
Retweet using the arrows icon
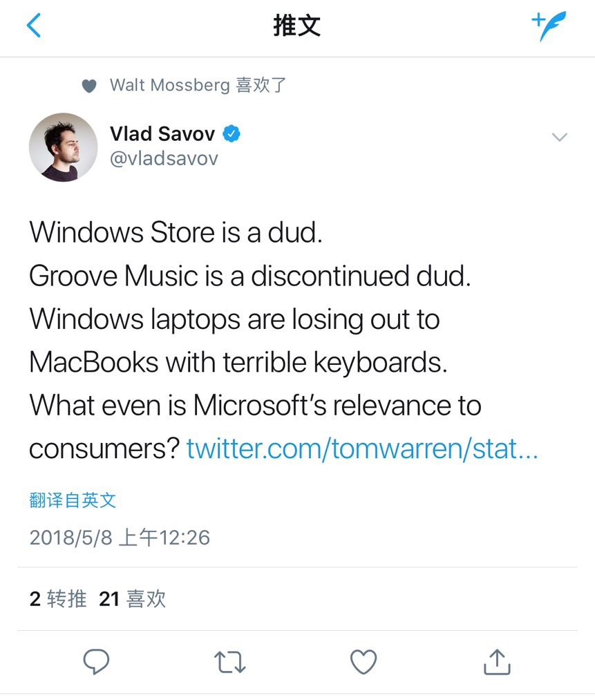point(229,662)
